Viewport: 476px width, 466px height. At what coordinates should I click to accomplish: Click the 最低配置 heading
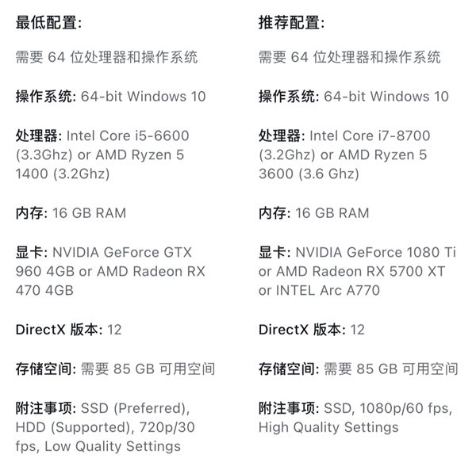pos(48,23)
